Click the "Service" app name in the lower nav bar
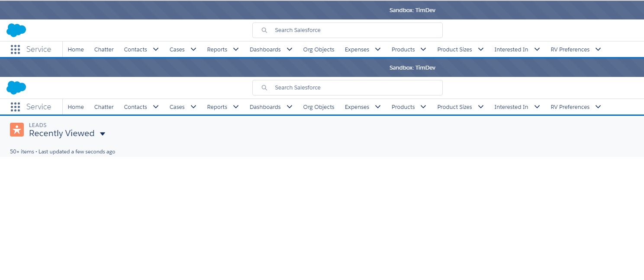Screen dimensions: 644x280 pos(39,107)
